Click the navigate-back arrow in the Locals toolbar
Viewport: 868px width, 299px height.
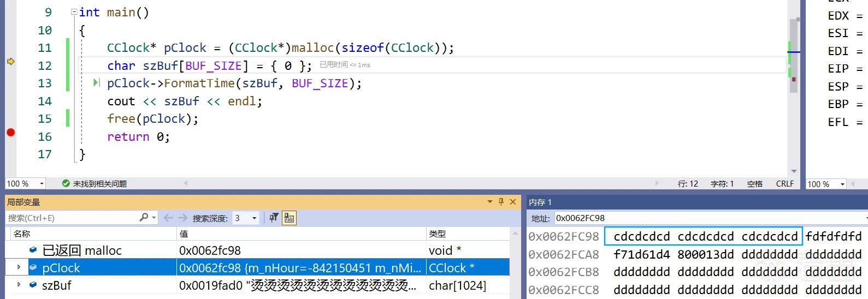coord(168,218)
